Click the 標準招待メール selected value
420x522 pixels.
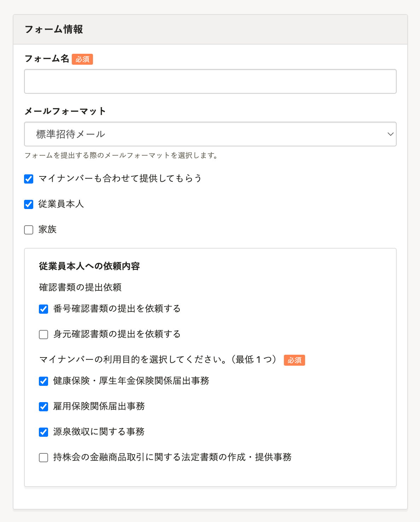(x=71, y=134)
